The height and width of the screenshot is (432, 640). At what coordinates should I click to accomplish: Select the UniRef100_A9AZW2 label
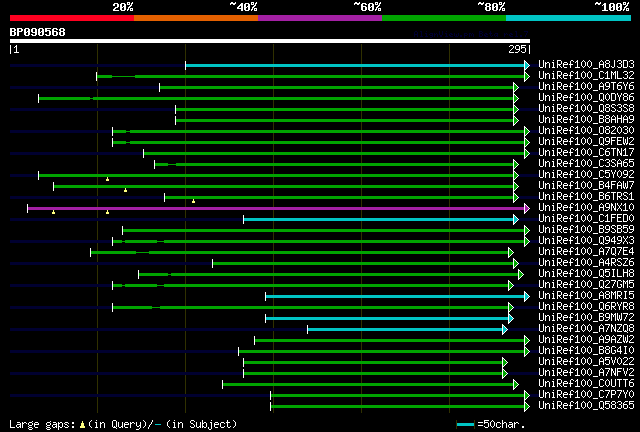586,340
